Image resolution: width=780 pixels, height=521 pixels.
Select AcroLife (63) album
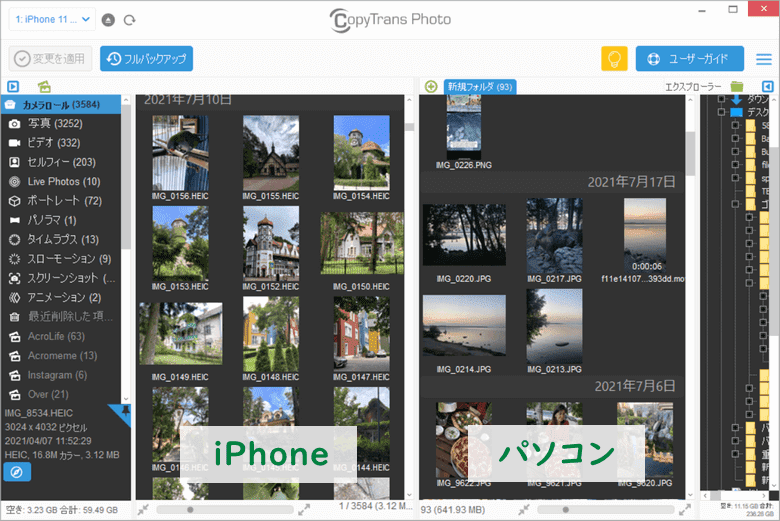tap(61, 336)
